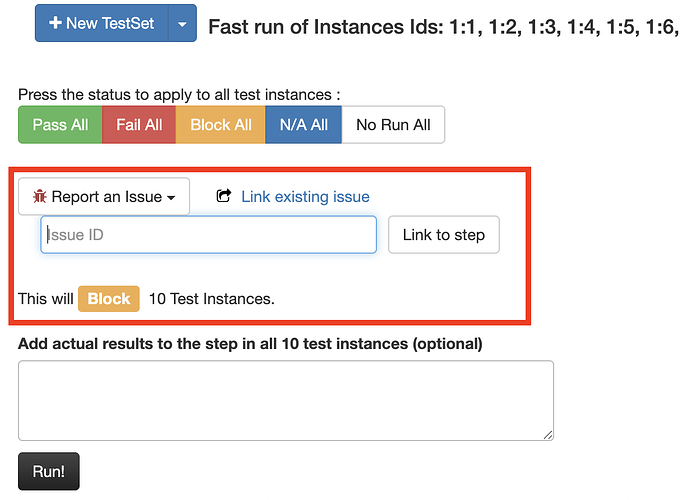686x500 pixels.
Task: Choose the blue N/A All status
Action: coord(303,125)
